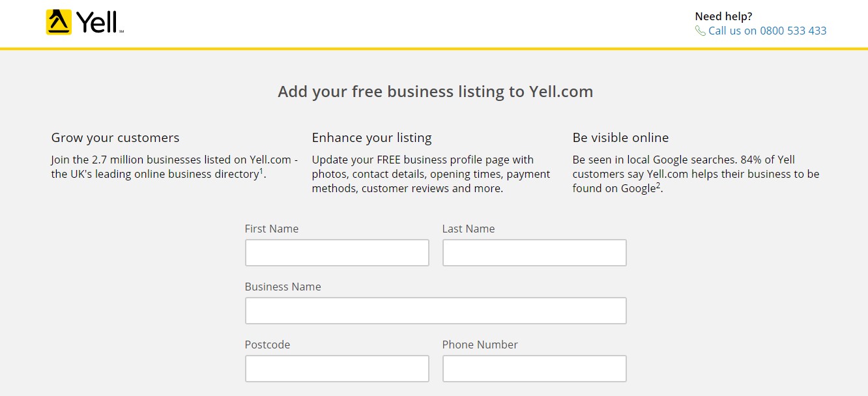Click the Be visible online heading
The height and width of the screenshot is (396, 868).
(620, 137)
